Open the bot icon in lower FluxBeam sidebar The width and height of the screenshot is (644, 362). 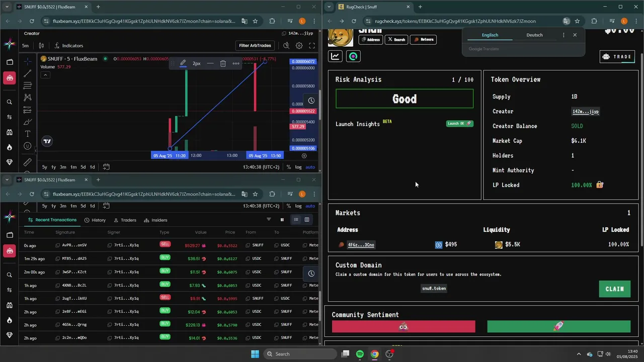tap(10, 251)
